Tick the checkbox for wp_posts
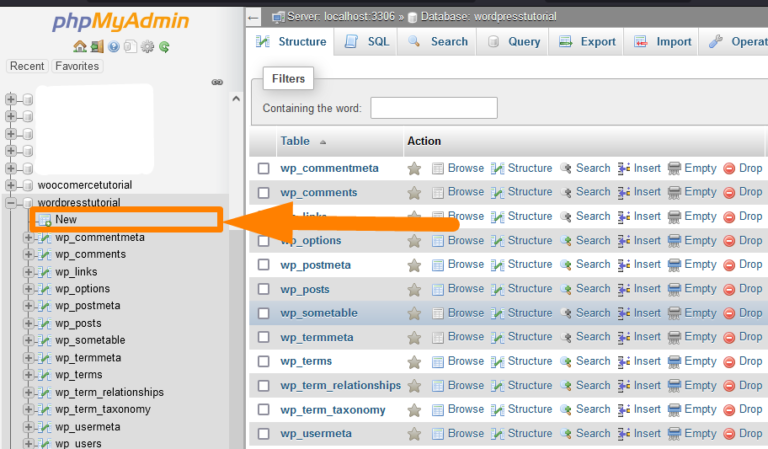The width and height of the screenshot is (768, 449). click(x=264, y=289)
